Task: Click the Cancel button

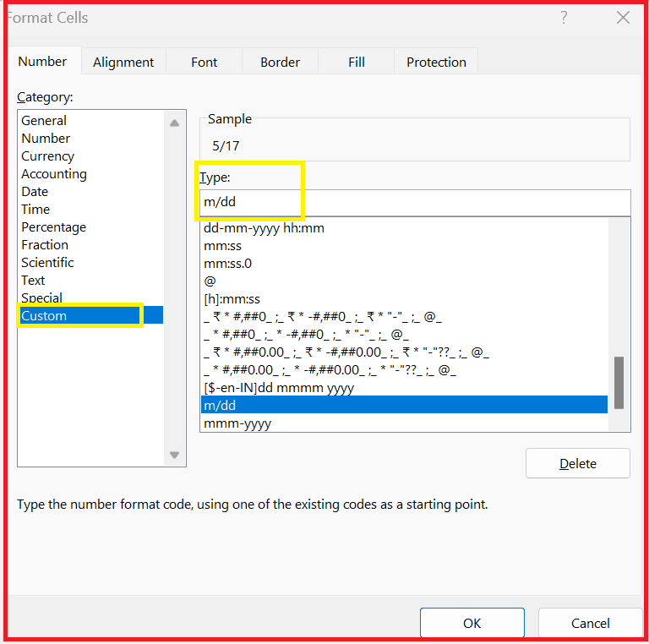Action: pyautogui.click(x=590, y=623)
